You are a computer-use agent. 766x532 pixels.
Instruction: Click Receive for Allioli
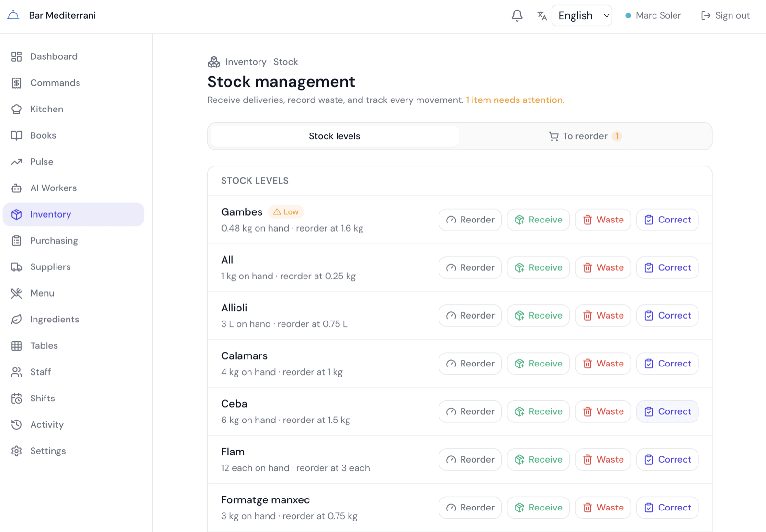coord(538,316)
